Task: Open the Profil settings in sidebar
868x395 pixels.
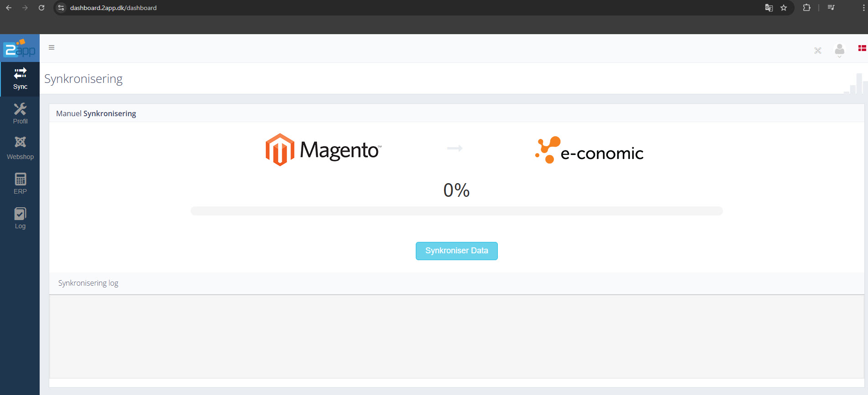Action: tap(20, 113)
